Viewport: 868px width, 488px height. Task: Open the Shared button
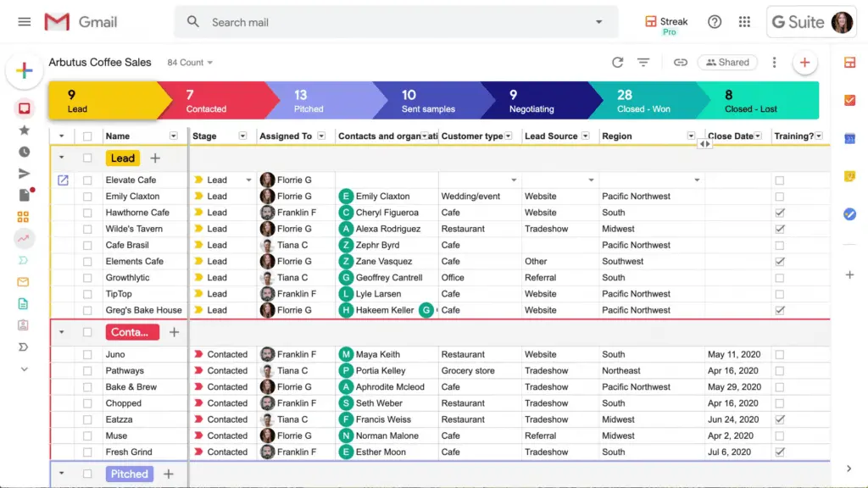[x=727, y=63]
